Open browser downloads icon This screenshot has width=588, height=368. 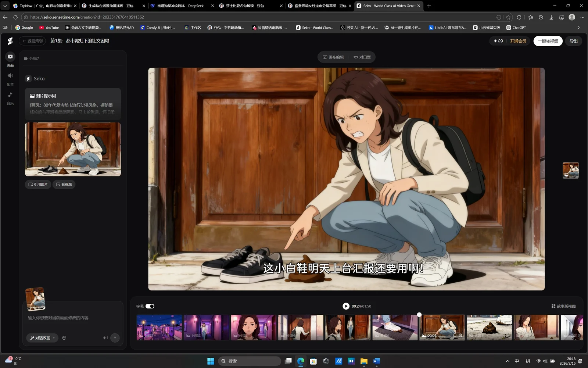tap(551, 17)
